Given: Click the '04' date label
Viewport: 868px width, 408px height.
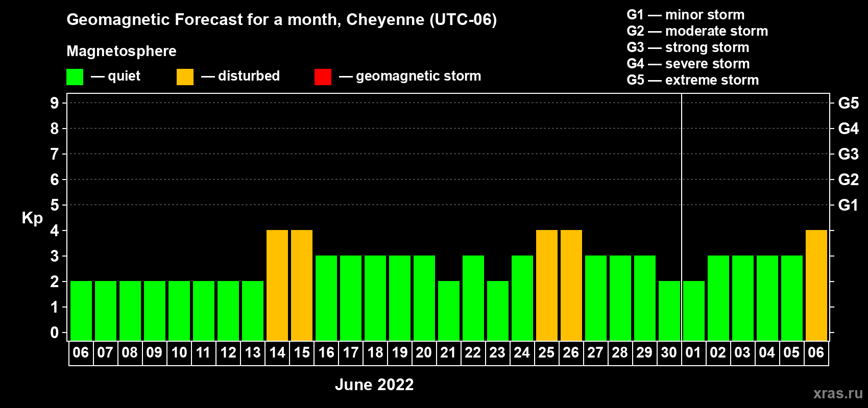Looking at the screenshot, I should point(767,353).
